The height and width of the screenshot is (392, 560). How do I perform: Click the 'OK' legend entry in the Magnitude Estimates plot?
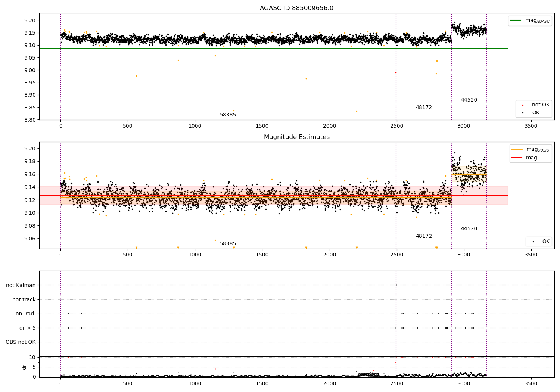(x=546, y=242)
